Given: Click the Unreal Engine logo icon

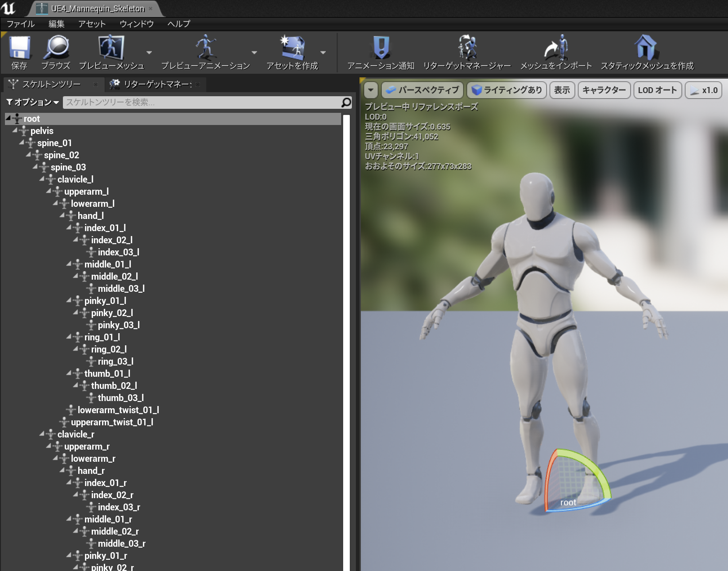Looking at the screenshot, I should click(8, 8).
